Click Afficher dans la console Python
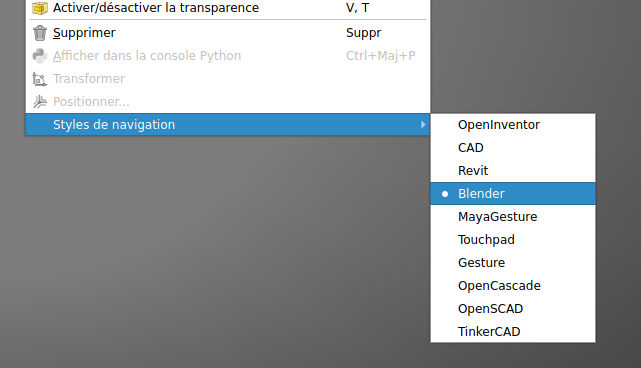The image size is (641, 368). coord(228,56)
